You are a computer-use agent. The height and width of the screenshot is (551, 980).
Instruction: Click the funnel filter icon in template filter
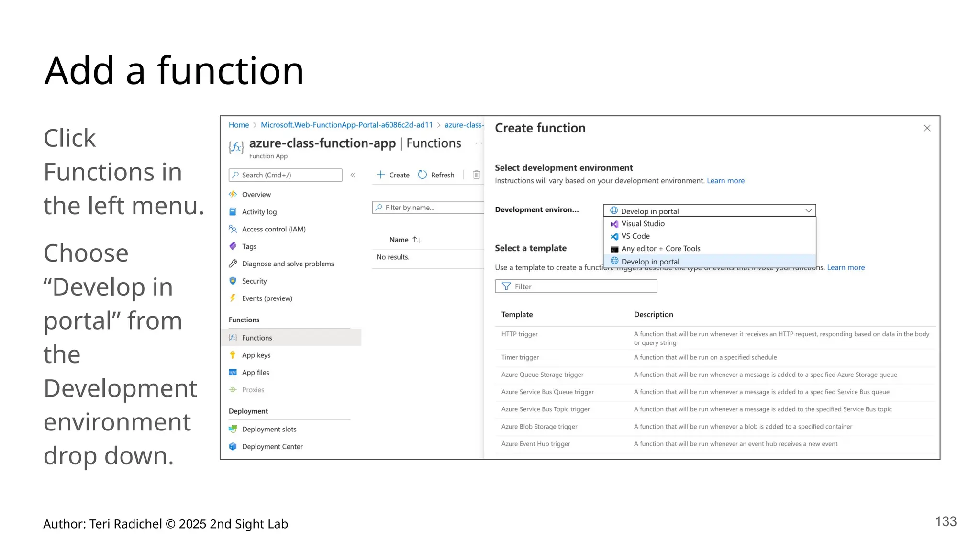coord(506,286)
